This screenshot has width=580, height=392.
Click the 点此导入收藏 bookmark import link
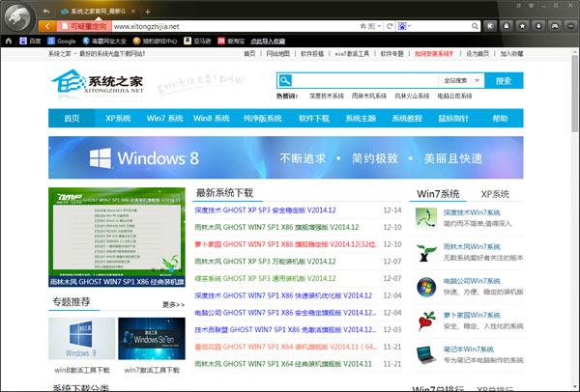(268, 42)
